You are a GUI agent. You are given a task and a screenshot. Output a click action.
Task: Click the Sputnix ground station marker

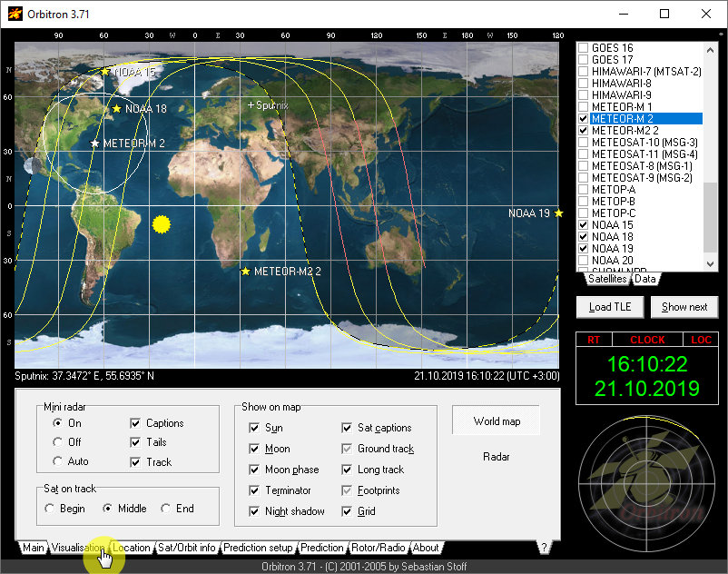[251, 105]
